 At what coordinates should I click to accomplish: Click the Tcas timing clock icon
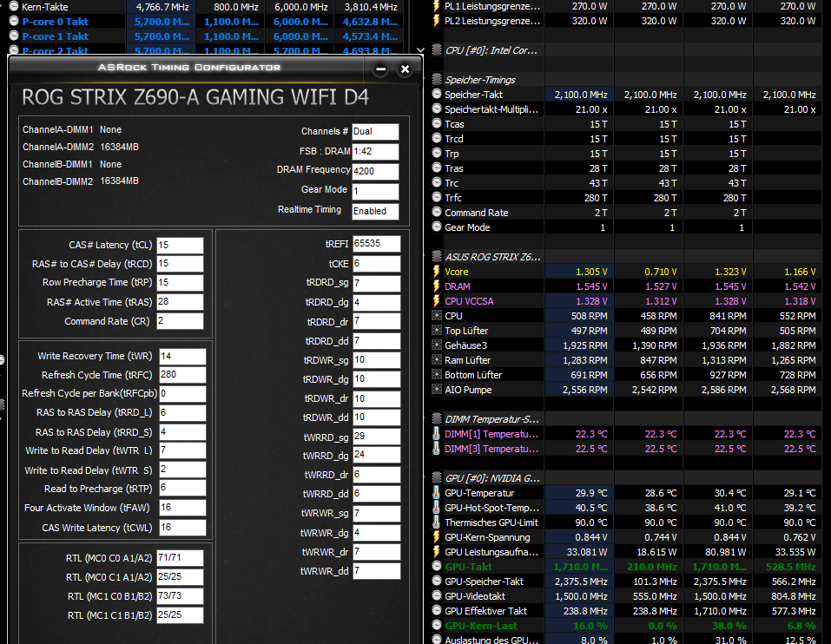coord(437,124)
